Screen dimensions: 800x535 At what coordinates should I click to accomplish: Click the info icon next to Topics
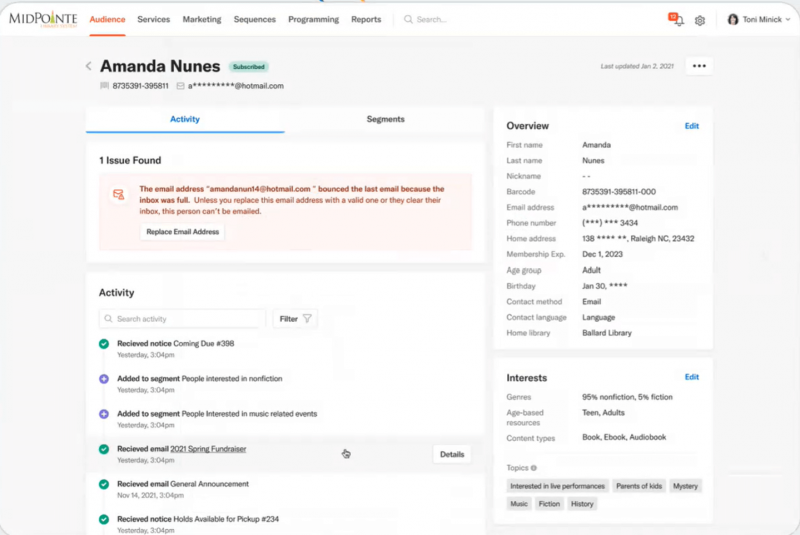click(534, 468)
